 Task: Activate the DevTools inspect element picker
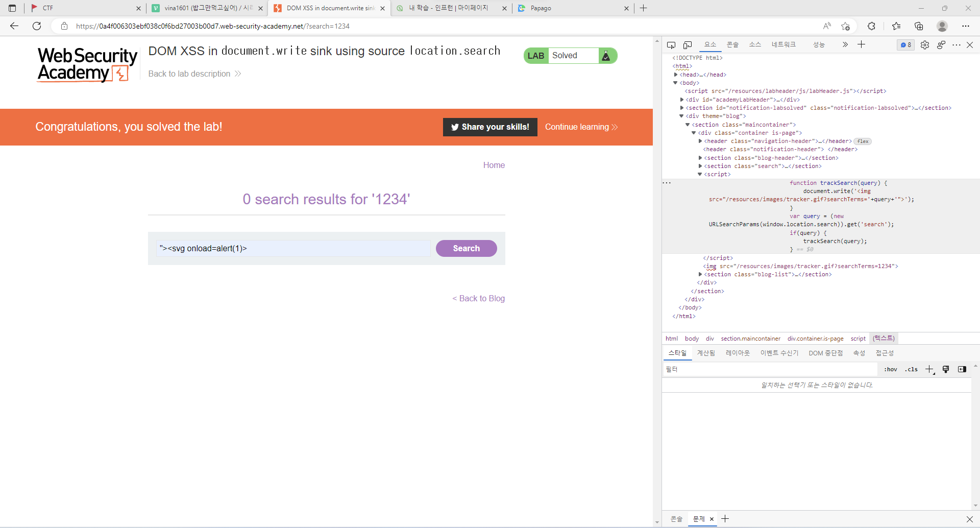tap(671, 45)
